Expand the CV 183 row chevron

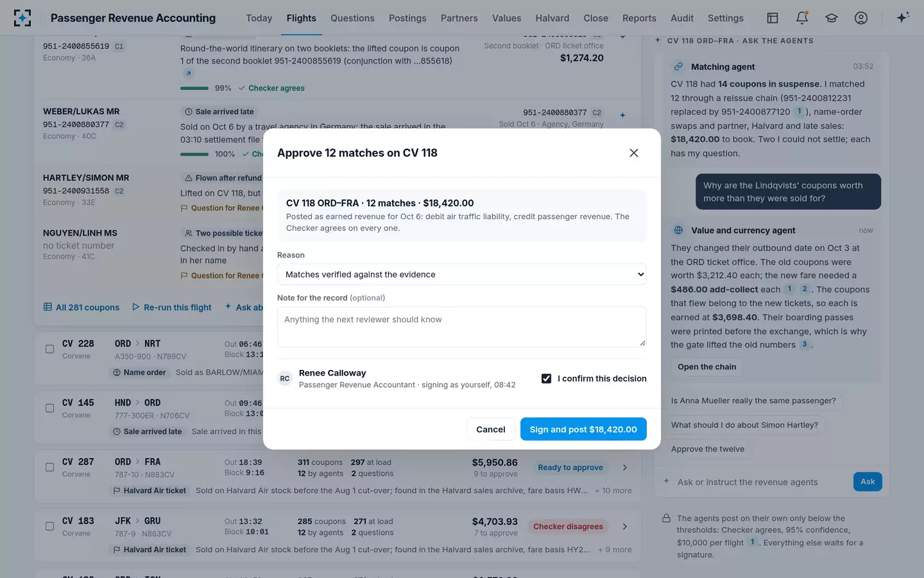coord(625,527)
